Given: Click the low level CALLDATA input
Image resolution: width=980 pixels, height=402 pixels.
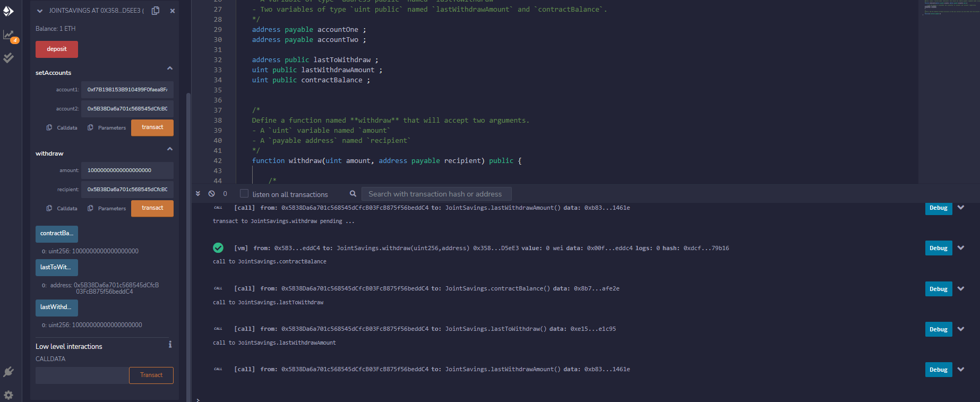Looking at the screenshot, I should point(82,375).
